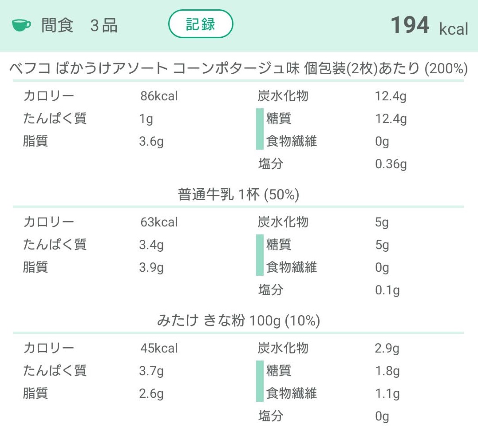Select たんぱく質 3.4g in milk entry

coord(93,245)
